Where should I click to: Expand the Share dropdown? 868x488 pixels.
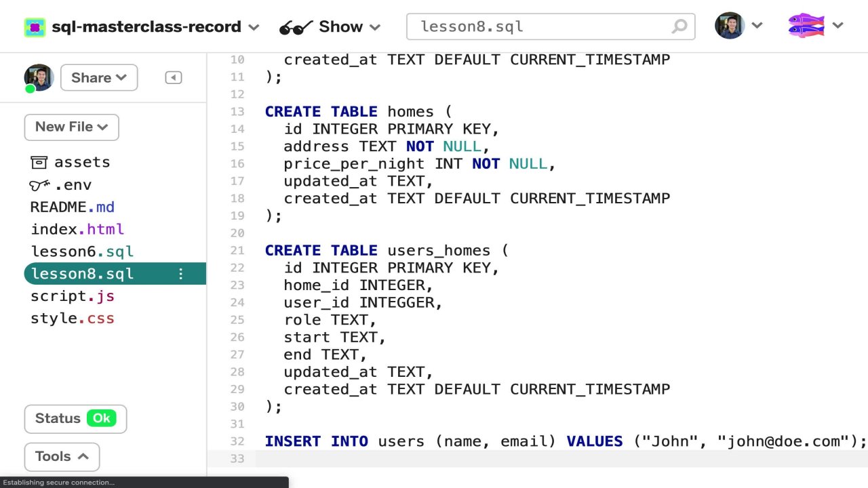pyautogui.click(x=99, y=78)
